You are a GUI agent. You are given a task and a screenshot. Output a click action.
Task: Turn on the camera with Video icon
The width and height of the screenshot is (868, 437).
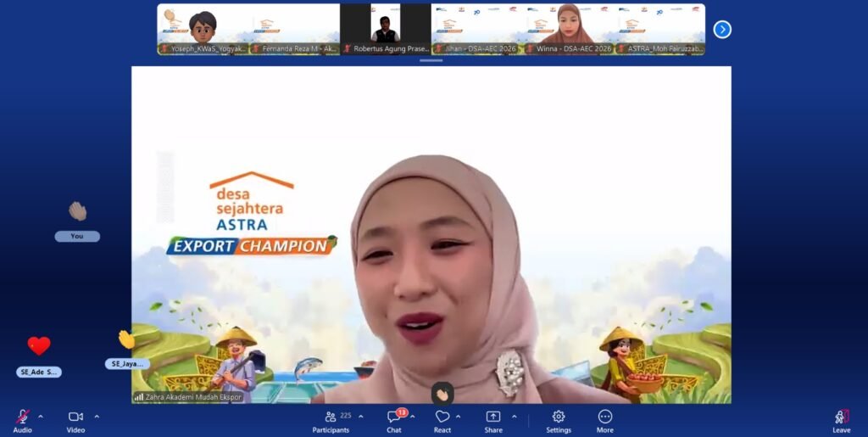point(75,417)
